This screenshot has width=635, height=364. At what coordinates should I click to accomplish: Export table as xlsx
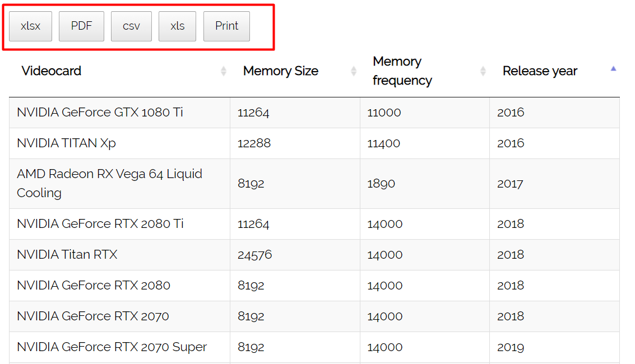tap(31, 26)
